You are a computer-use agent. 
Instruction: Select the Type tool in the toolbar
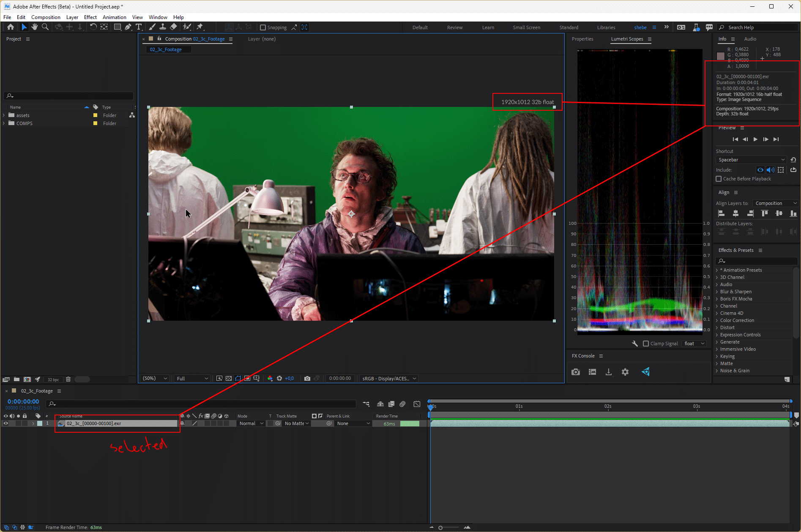pos(139,27)
